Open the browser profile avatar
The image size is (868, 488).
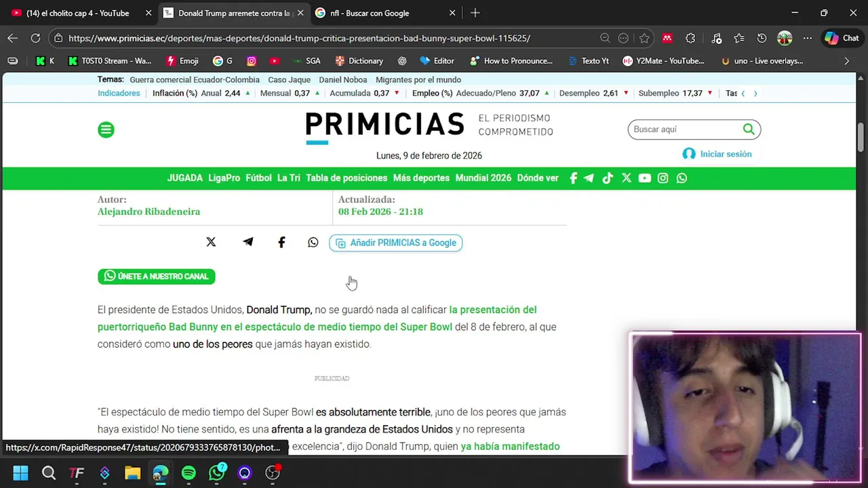[785, 38]
